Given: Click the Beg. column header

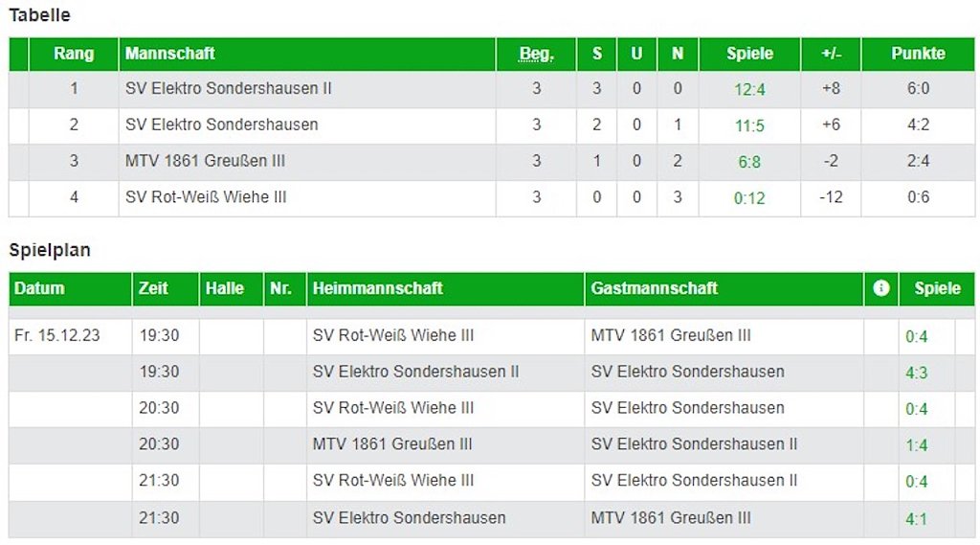Looking at the screenshot, I should (x=536, y=54).
